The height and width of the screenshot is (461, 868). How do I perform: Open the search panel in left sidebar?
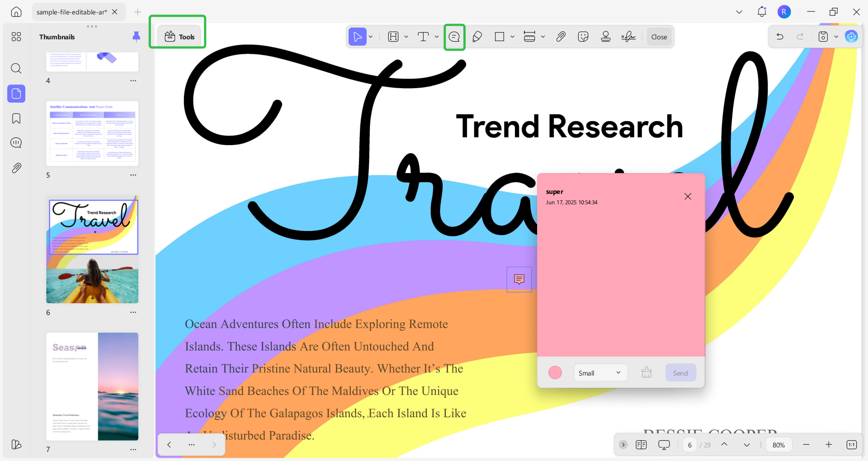pos(16,68)
